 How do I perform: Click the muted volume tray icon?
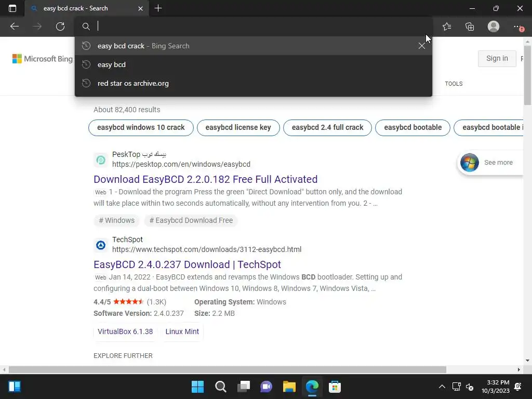(470, 387)
